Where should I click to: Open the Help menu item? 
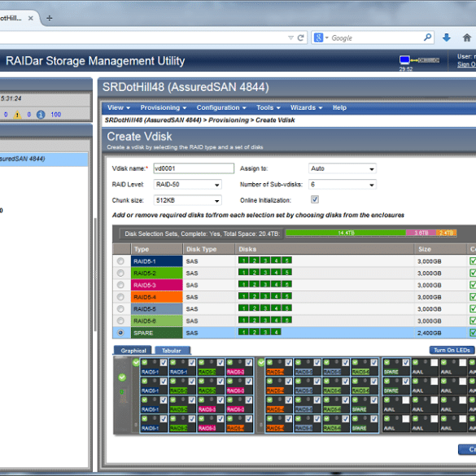(x=339, y=107)
